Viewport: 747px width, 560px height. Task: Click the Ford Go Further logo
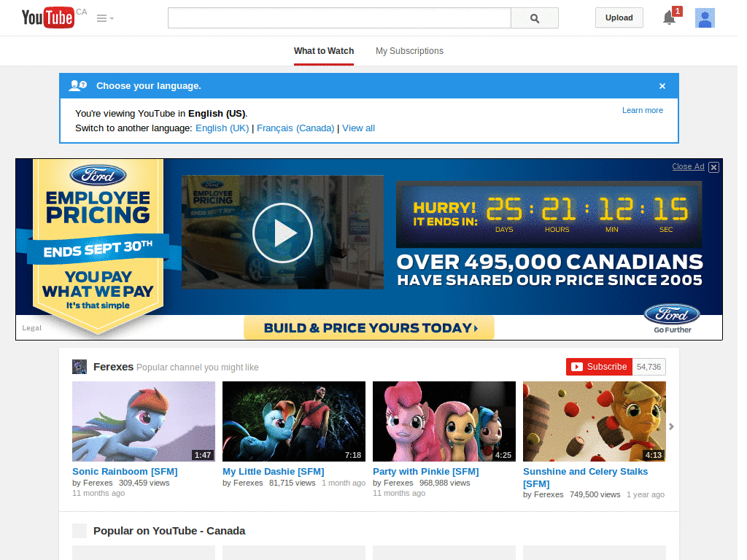(x=672, y=319)
